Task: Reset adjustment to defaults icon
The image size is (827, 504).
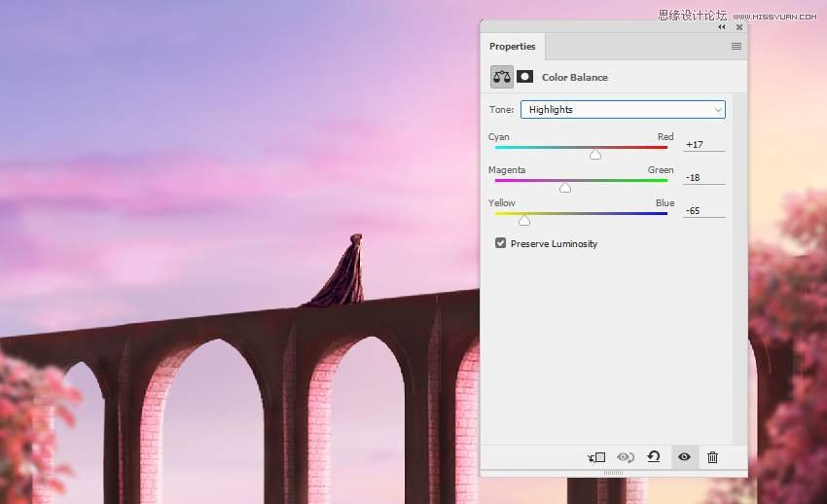Action: click(654, 456)
